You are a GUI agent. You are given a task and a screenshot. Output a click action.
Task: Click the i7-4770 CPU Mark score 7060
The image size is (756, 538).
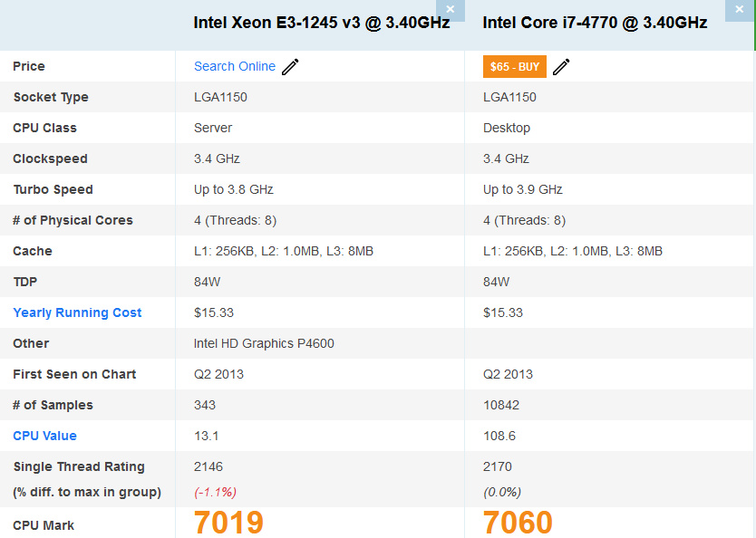coord(518,523)
